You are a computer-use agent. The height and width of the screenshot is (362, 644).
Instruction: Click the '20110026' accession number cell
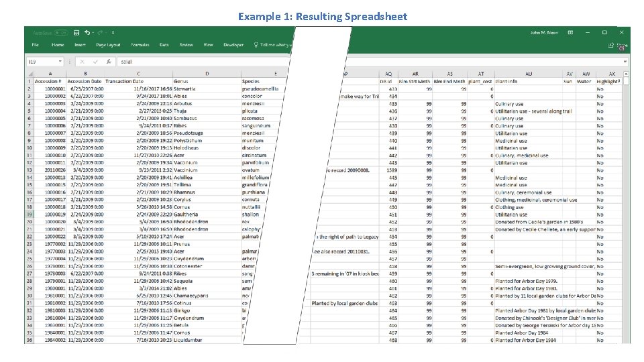click(50, 170)
